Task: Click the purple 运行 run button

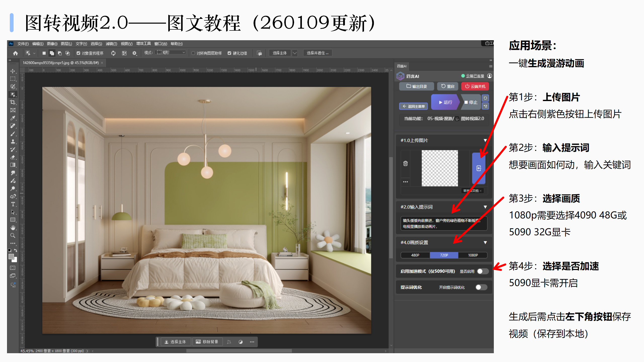Action: click(x=445, y=102)
